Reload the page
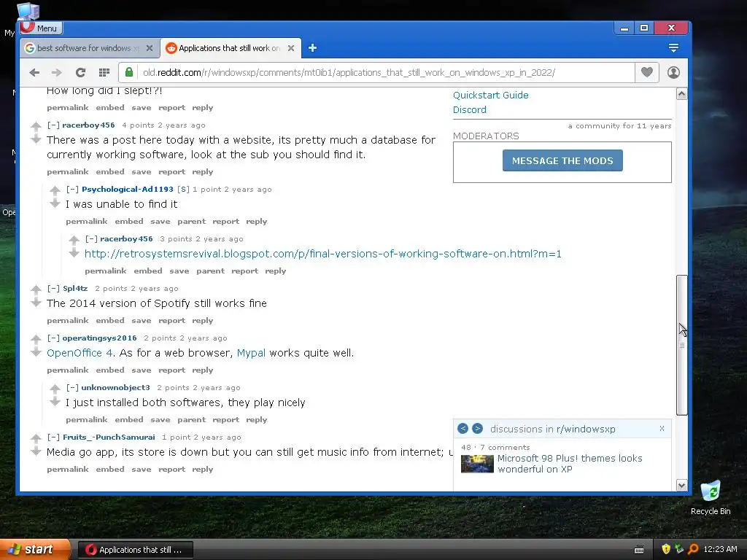Image resolution: width=747 pixels, height=560 pixels. (80, 72)
